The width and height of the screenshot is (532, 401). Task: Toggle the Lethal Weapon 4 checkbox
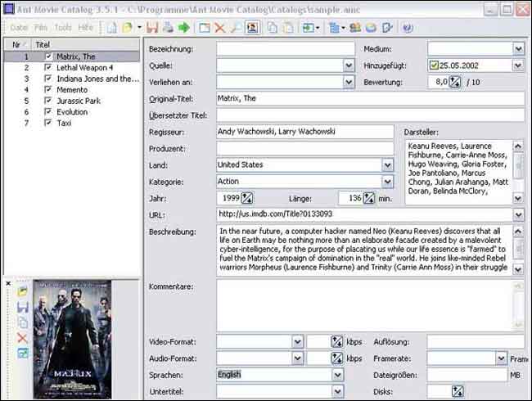(47, 67)
